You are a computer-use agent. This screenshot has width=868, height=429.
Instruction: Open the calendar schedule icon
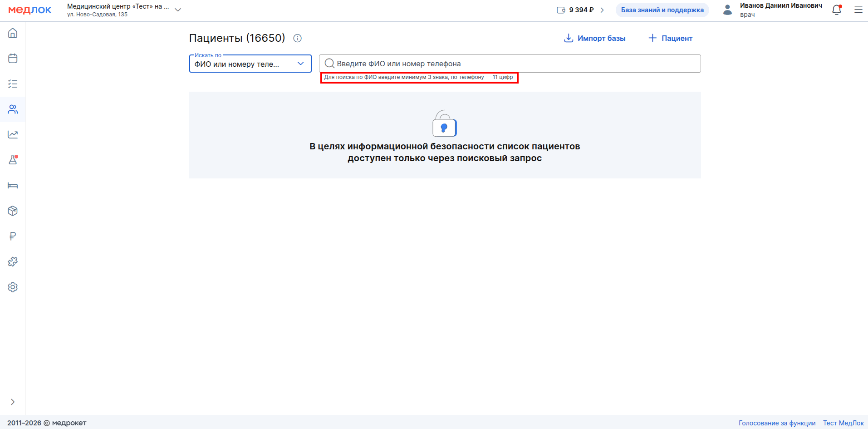pos(13,59)
